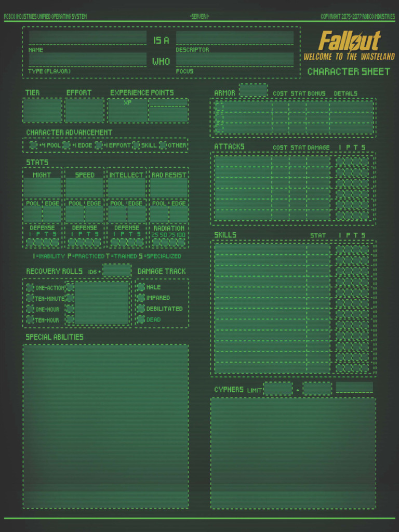Mark Might DEFENSE circle S (Specialized)
The width and height of the screenshot is (399, 532).
(55, 242)
